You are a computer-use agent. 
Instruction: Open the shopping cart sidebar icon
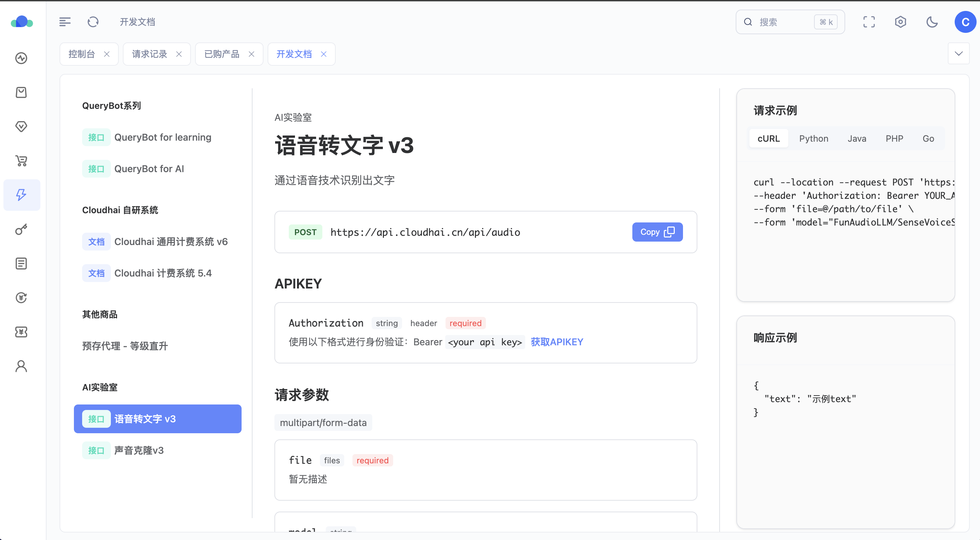(x=21, y=160)
